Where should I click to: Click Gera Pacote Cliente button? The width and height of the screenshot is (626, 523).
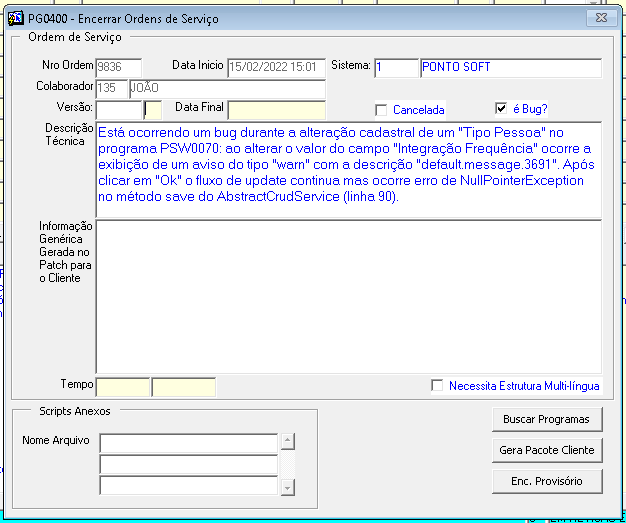[547, 450]
